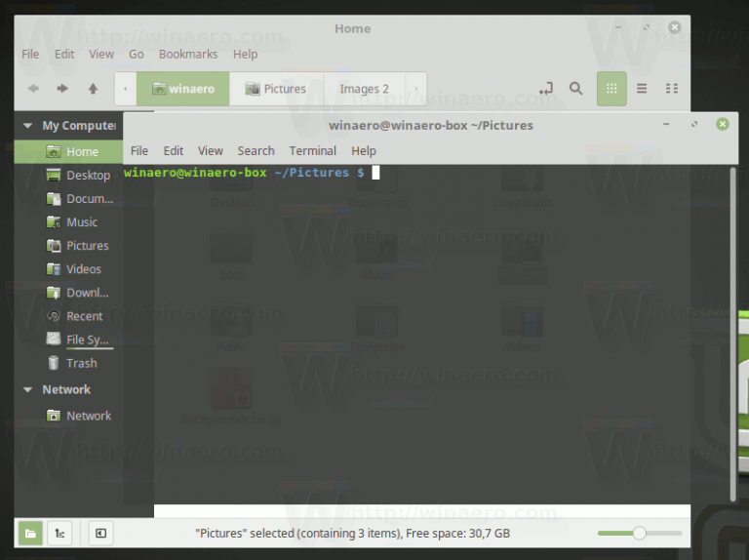Go to the parent folder with the up arrow
The image size is (749, 560).
[94, 89]
